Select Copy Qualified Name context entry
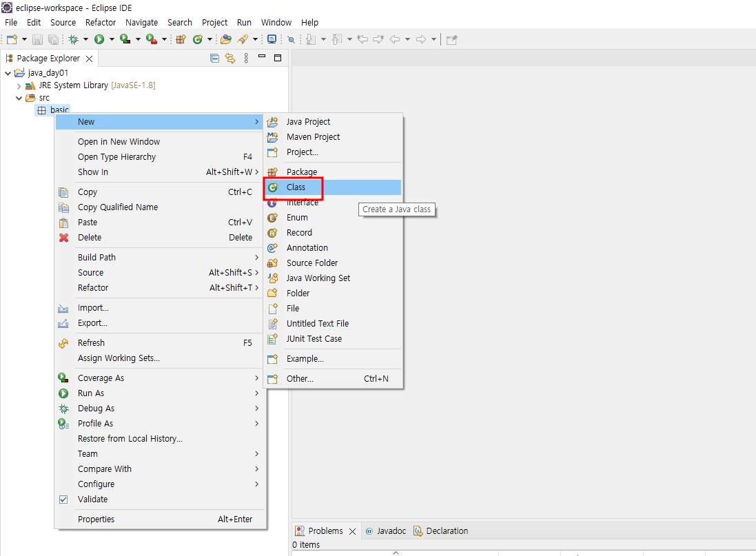The image size is (756, 556). click(160, 207)
